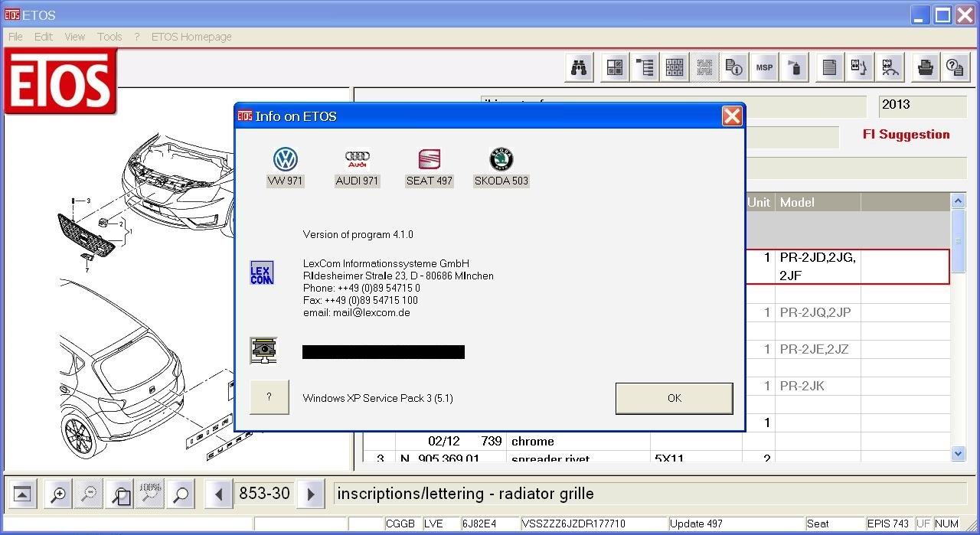Image resolution: width=980 pixels, height=535 pixels.
Task: Go to next illustration arrow
Action: [311, 494]
